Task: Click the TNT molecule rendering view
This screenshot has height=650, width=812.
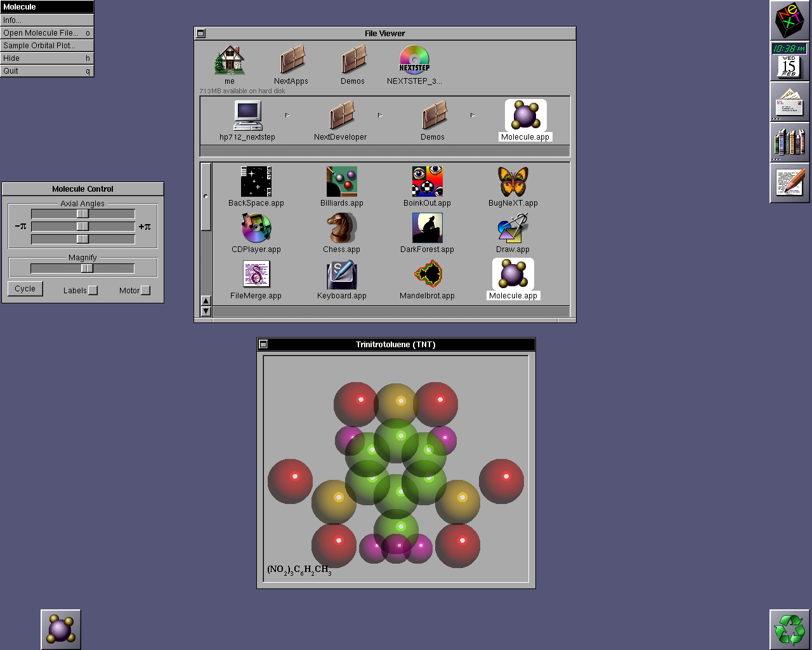Action: [x=396, y=468]
